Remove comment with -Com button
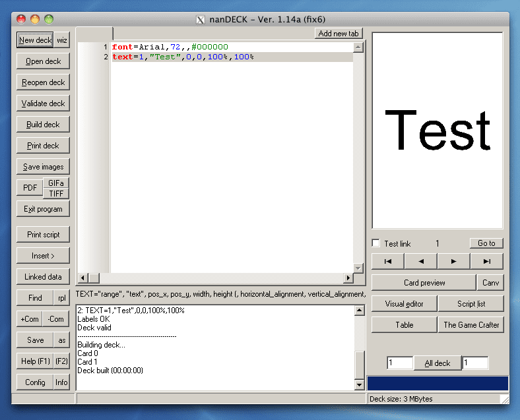This screenshot has width=520, height=420. (56, 319)
